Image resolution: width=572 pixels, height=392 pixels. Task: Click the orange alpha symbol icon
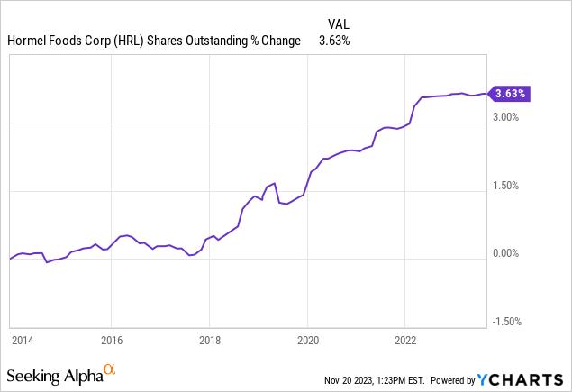point(110,369)
